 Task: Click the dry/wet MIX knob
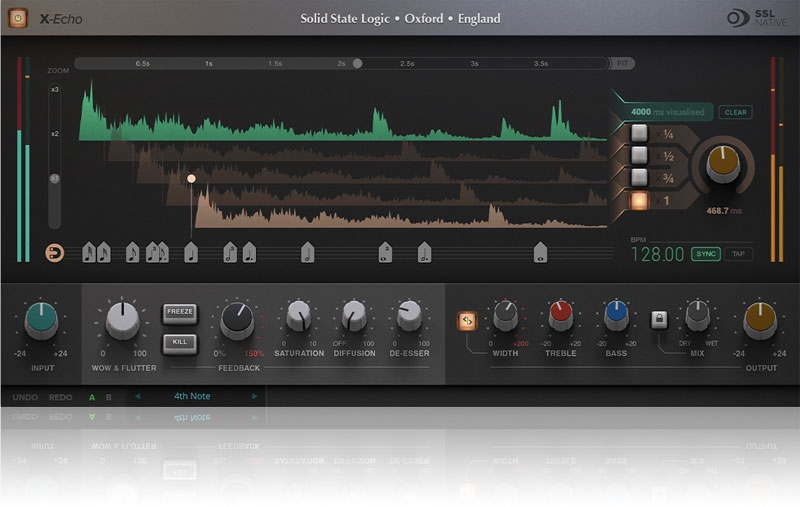697,316
